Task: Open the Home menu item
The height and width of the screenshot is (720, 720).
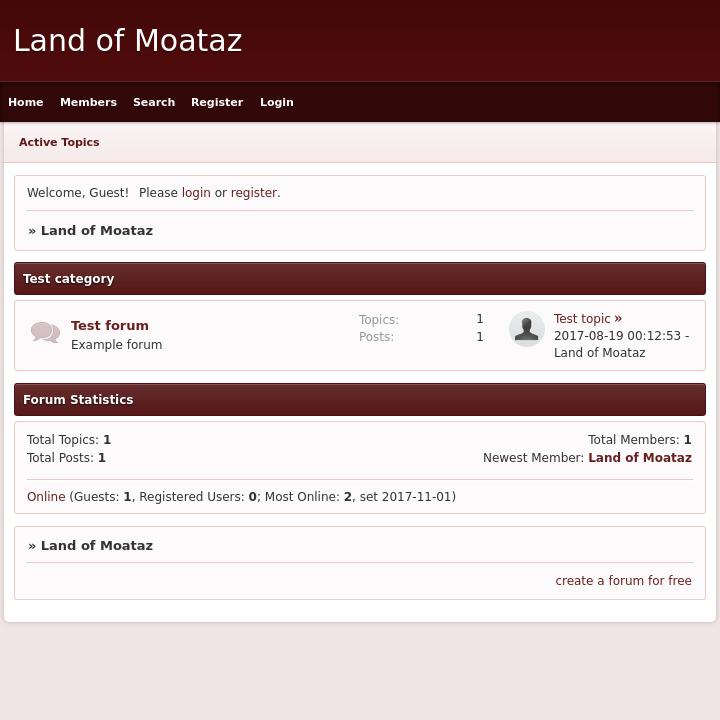Action: point(26,102)
